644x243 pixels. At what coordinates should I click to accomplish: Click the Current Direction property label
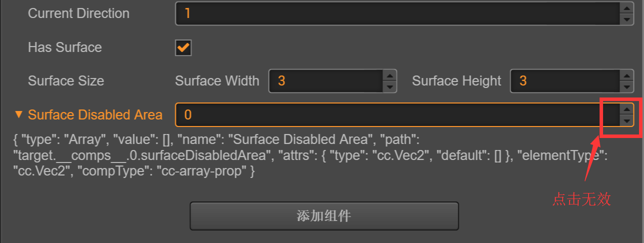pyautogui.click(x=78, y=13)
